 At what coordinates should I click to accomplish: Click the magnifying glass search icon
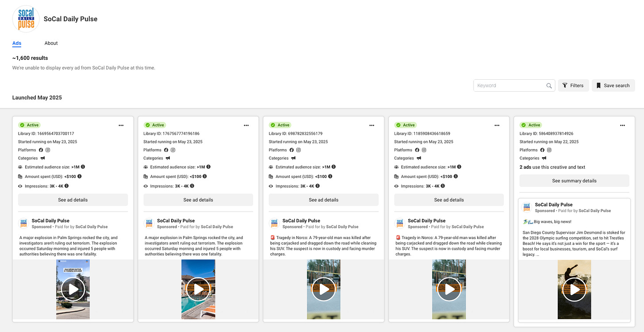point(549,86)
